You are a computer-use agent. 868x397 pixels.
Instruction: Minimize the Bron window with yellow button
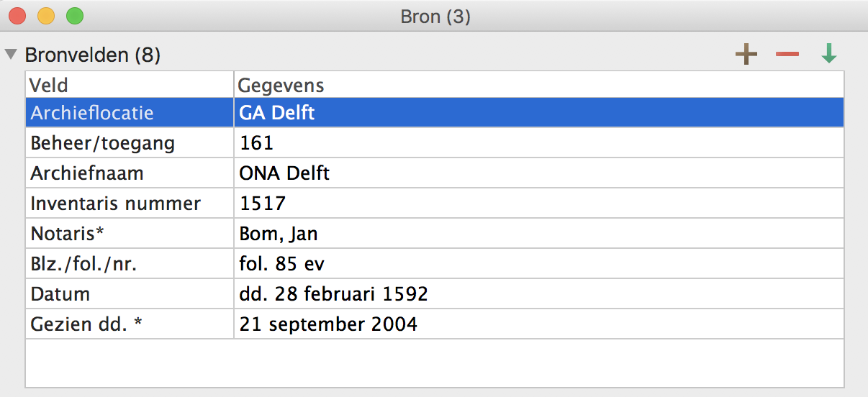pos(46,16)
